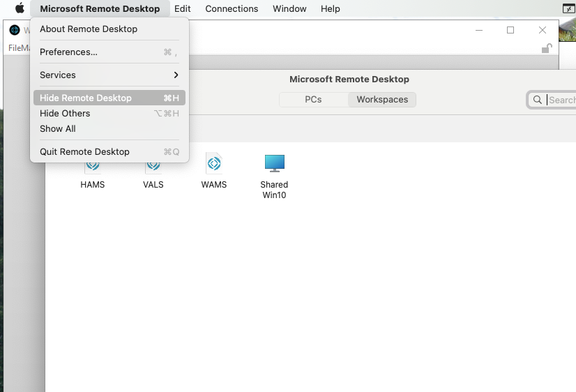Select About Remote Desktop
This screenshot has width=576, height=392.
coord(109,29)
